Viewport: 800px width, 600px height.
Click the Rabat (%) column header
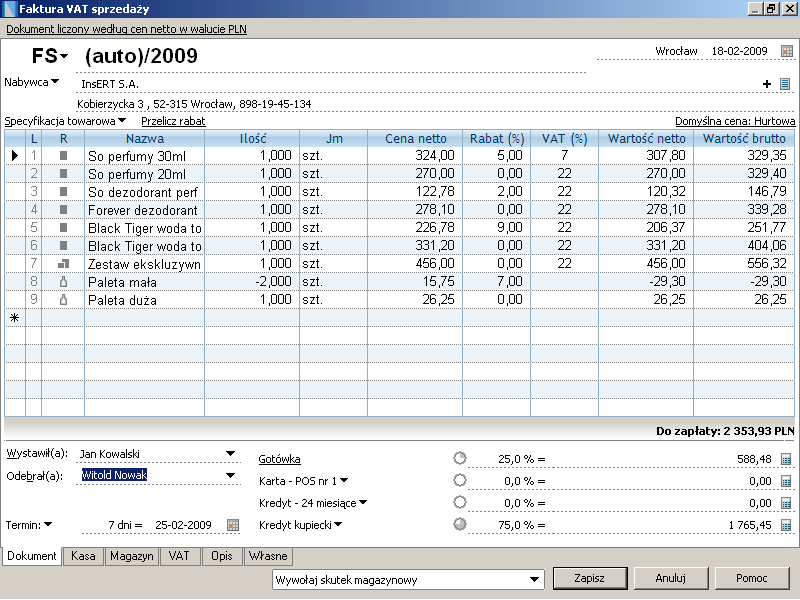(x=496, y=138)
